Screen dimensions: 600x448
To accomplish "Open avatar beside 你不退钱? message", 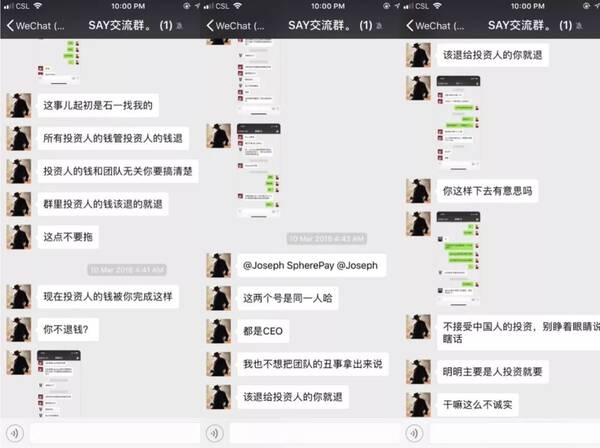I will 19,329.
